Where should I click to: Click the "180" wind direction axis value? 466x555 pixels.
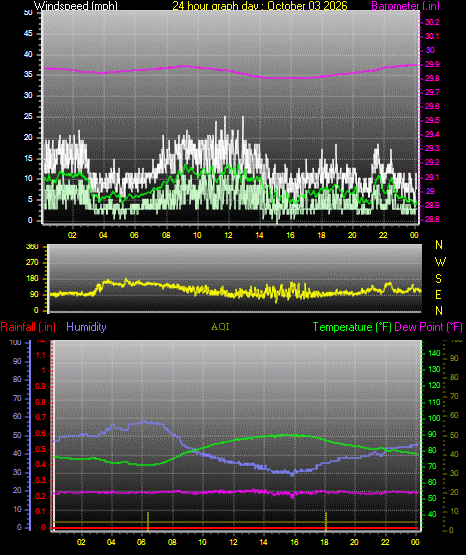(32, 279)
